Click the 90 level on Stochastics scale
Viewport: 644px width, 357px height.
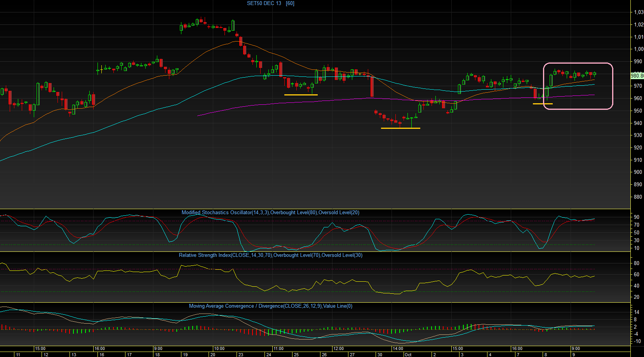(637, 217)
